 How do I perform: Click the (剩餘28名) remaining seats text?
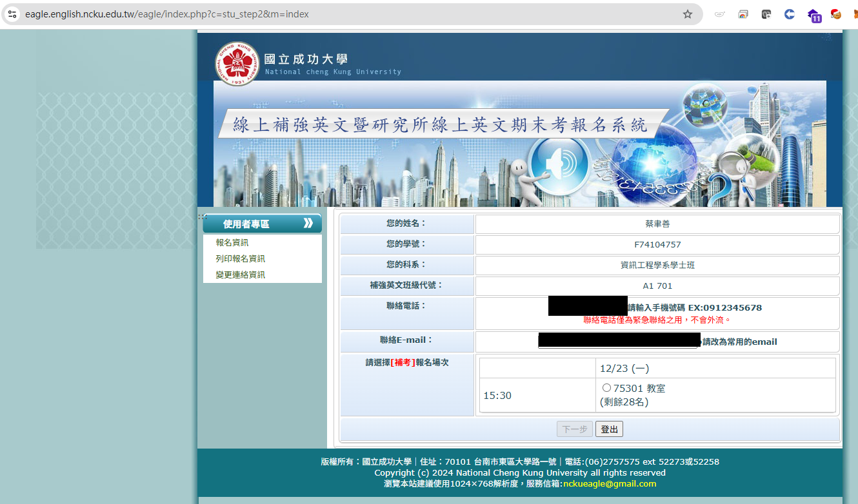624,402
